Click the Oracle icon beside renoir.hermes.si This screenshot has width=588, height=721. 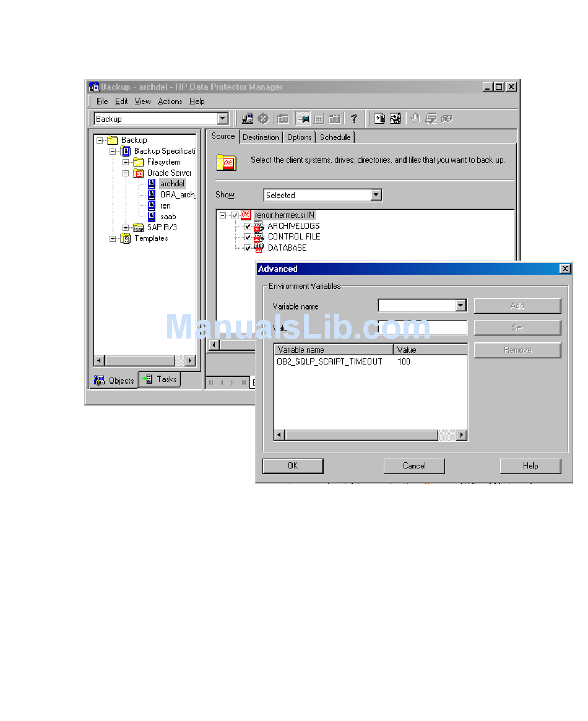click(x=246, y=215)
